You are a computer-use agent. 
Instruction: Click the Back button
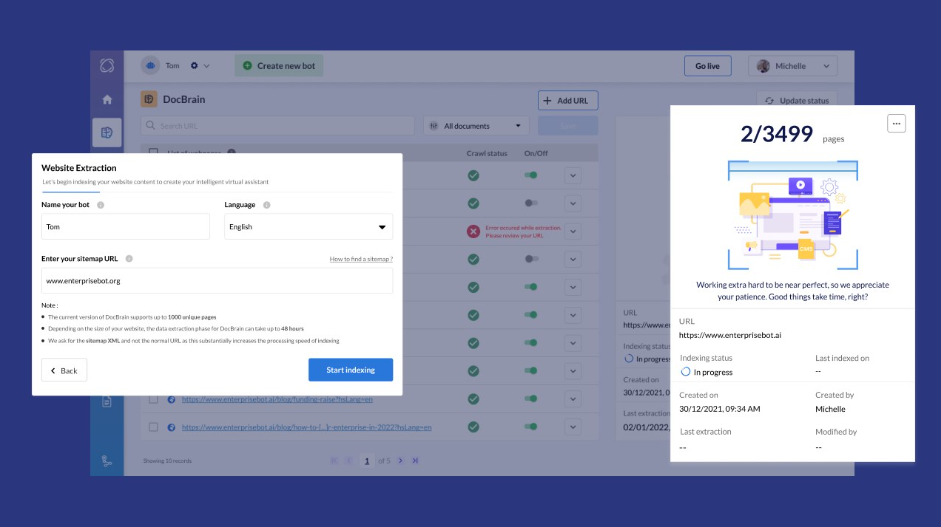[64, 370]
